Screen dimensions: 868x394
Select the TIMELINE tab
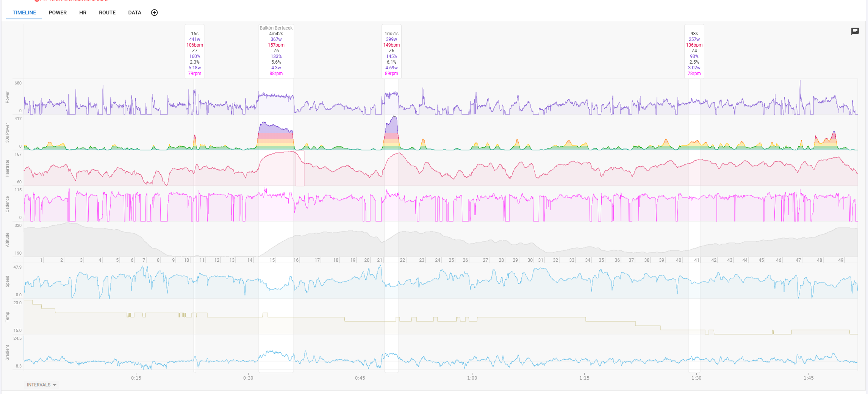click(x=24, y=13)
